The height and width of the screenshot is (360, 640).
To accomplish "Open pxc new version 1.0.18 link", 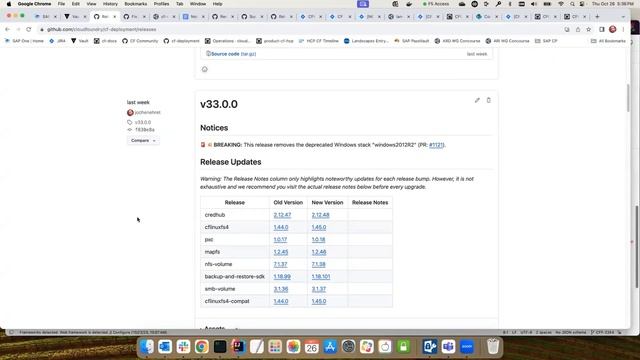I will click(318, 240).
